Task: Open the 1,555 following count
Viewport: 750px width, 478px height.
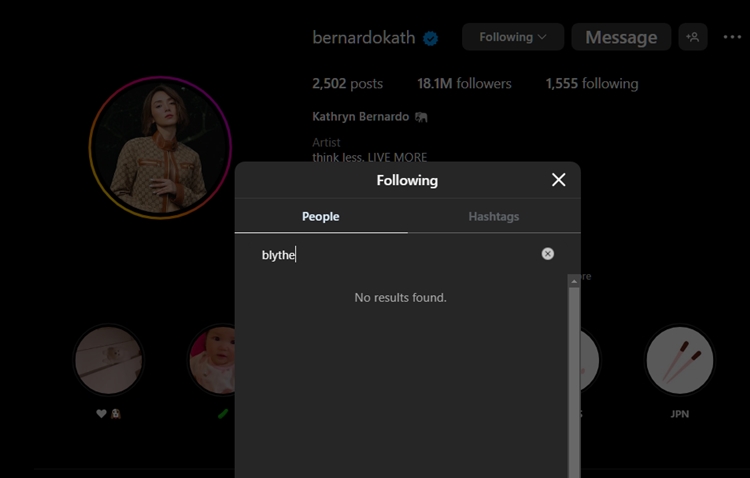Action: [592, 84]
